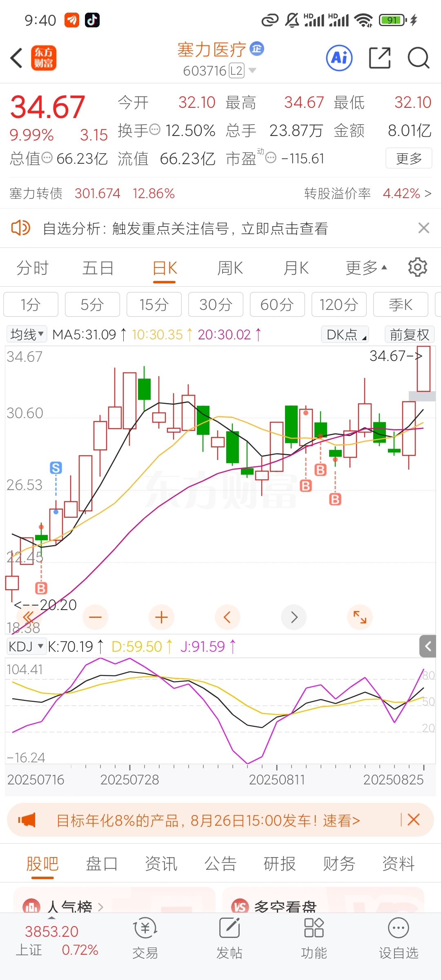Move chart left with orange arrow
Viewport: 441px width, 980px height.
point(227,617)
